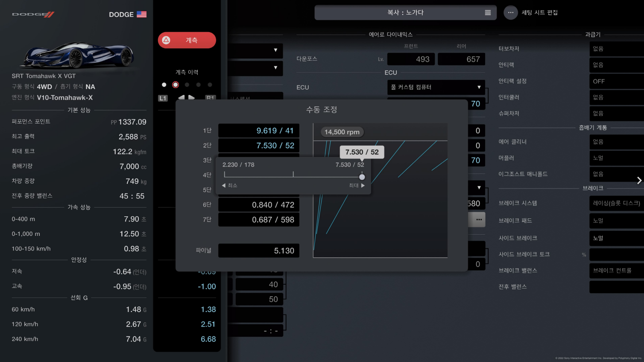The height and width of the screenshot is (362, 644).
Task: Click the 14,500 rpm label on graph
Action: coord(342,132)
